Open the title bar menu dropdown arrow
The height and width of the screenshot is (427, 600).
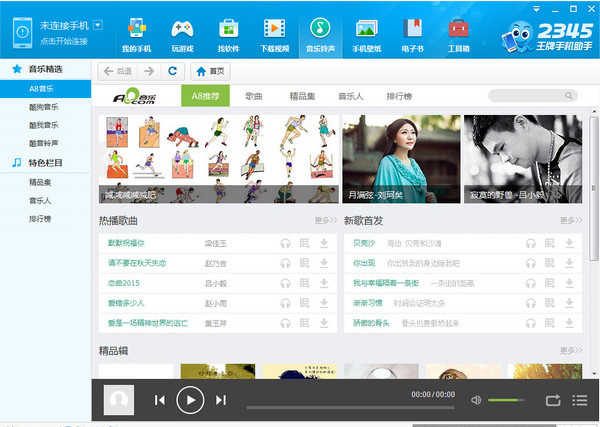tap(536, 9)
